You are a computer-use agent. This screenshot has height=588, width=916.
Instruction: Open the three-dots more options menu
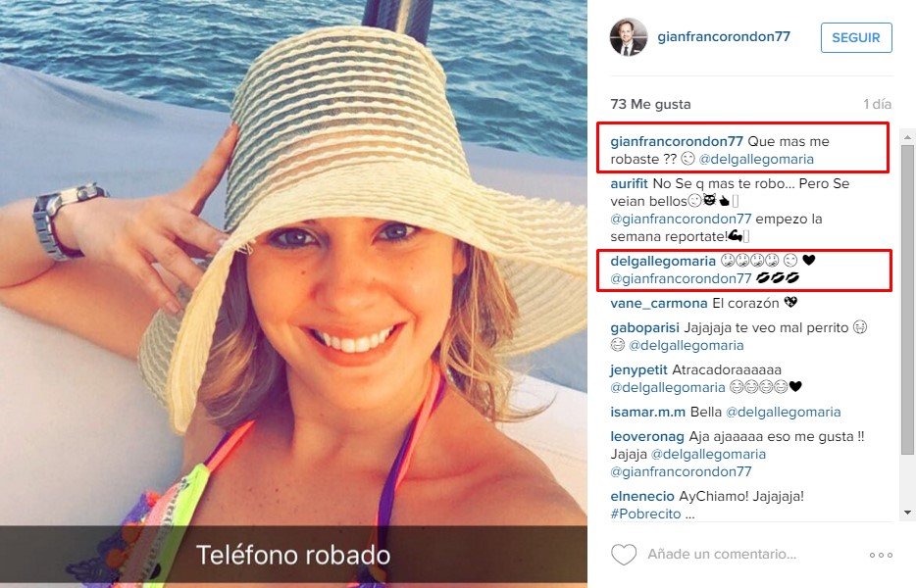881,555
